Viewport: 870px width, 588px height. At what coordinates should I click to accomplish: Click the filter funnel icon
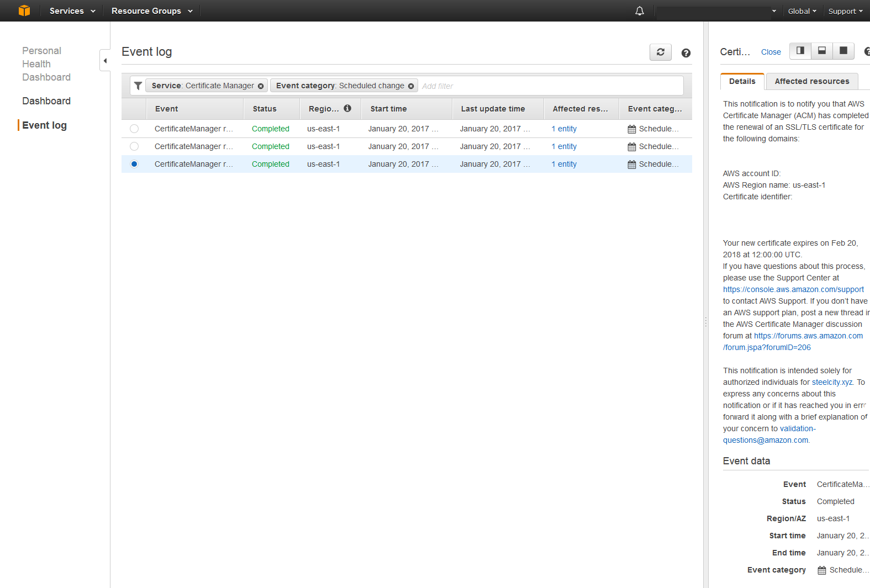138,86
